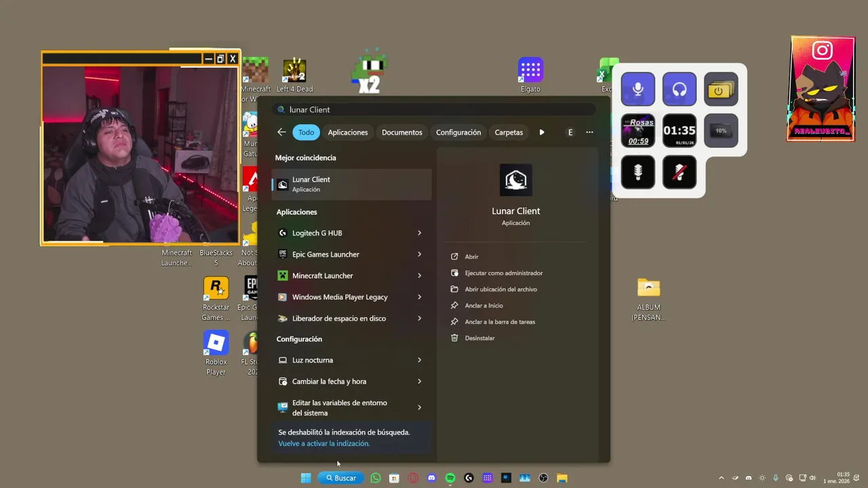Switch to the Documentos filter tab

pos(402,132)
